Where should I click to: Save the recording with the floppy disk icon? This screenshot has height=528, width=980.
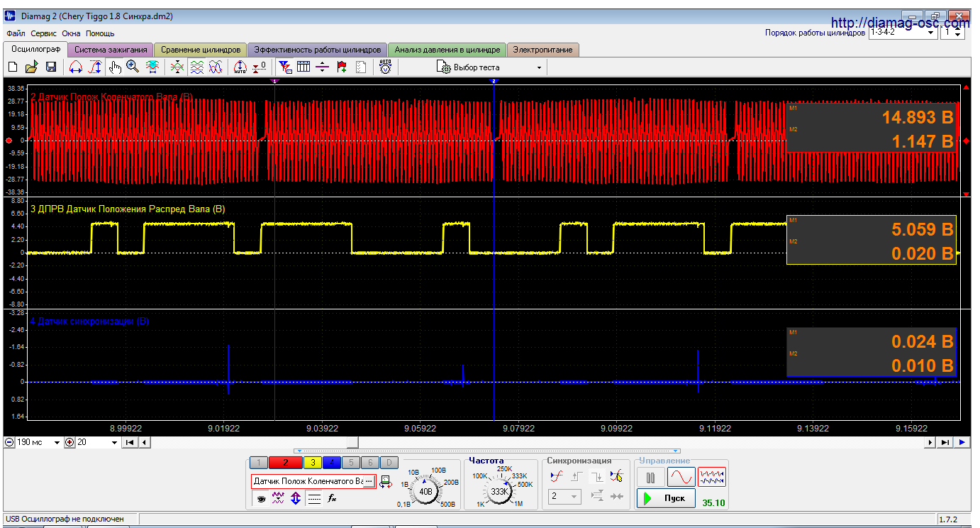(x=51, y=67)
